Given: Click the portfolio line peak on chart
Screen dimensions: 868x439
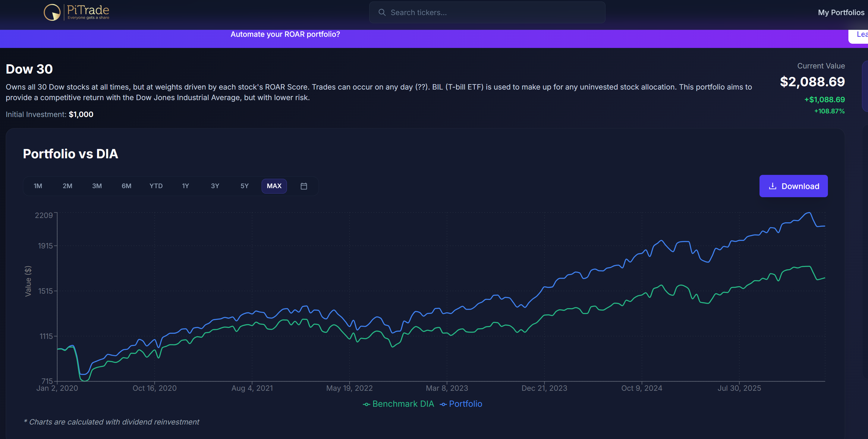Looking at the screenshot, I should pos(809,213).
